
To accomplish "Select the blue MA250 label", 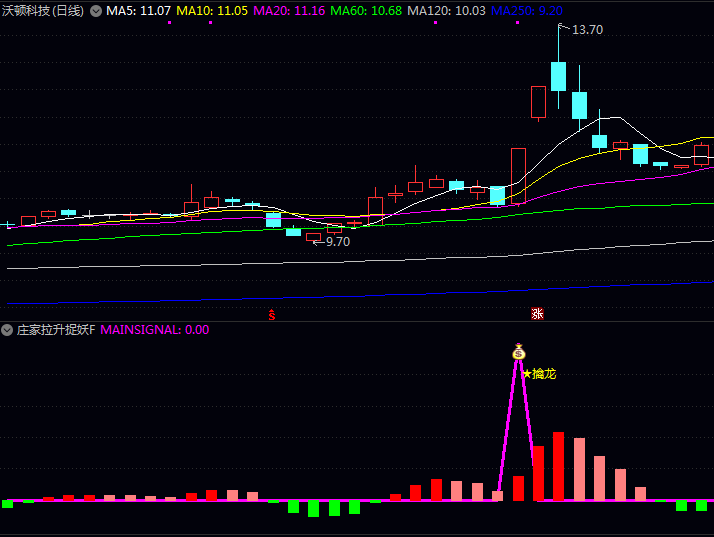I will pos(526,11).
